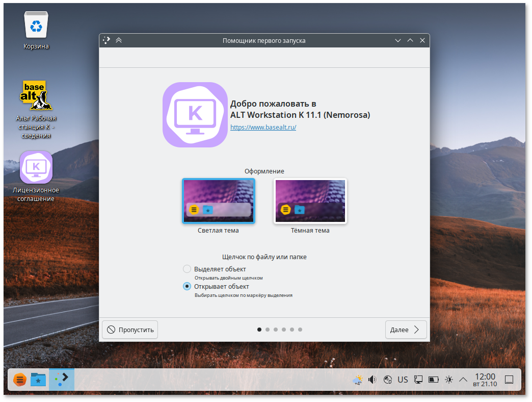Open the https://www.basealt.ru/ link
532x402 pixels.
point(263,127)
